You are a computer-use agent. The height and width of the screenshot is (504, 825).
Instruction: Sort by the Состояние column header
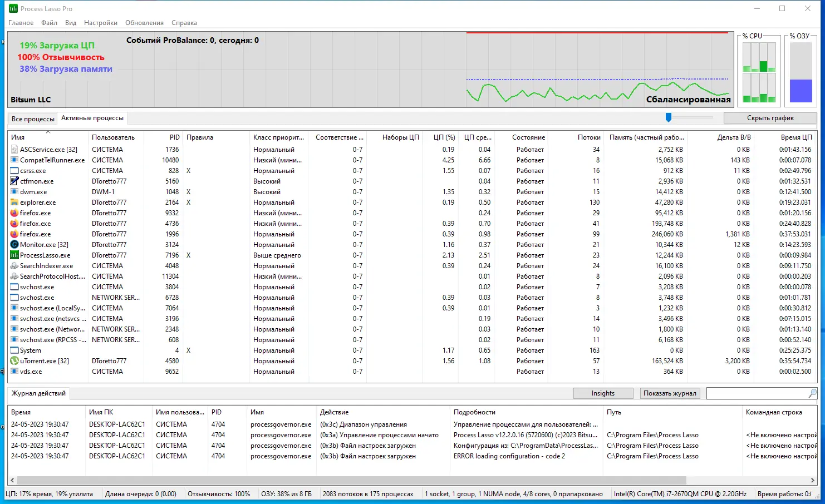[521, 137]
